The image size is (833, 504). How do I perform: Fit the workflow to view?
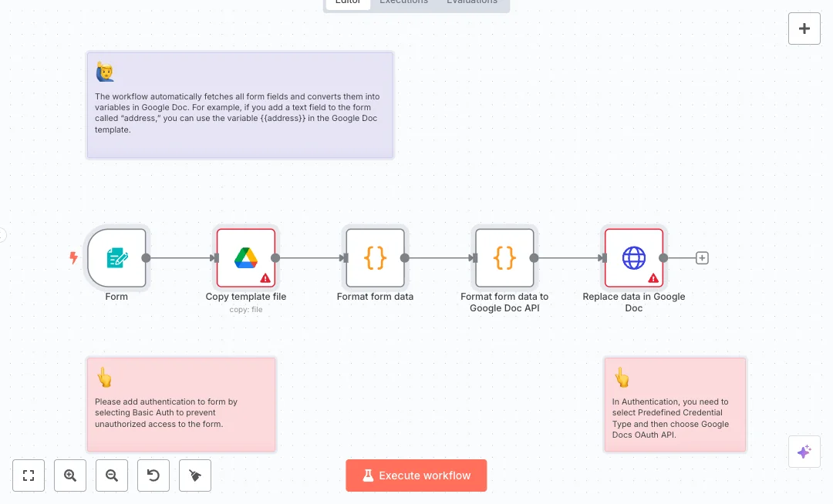(x=29, y=475)
